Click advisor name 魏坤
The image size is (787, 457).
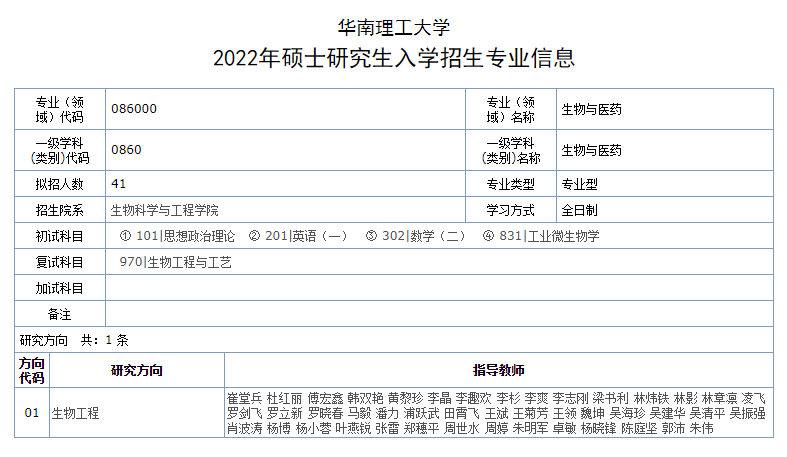point(592,413)
